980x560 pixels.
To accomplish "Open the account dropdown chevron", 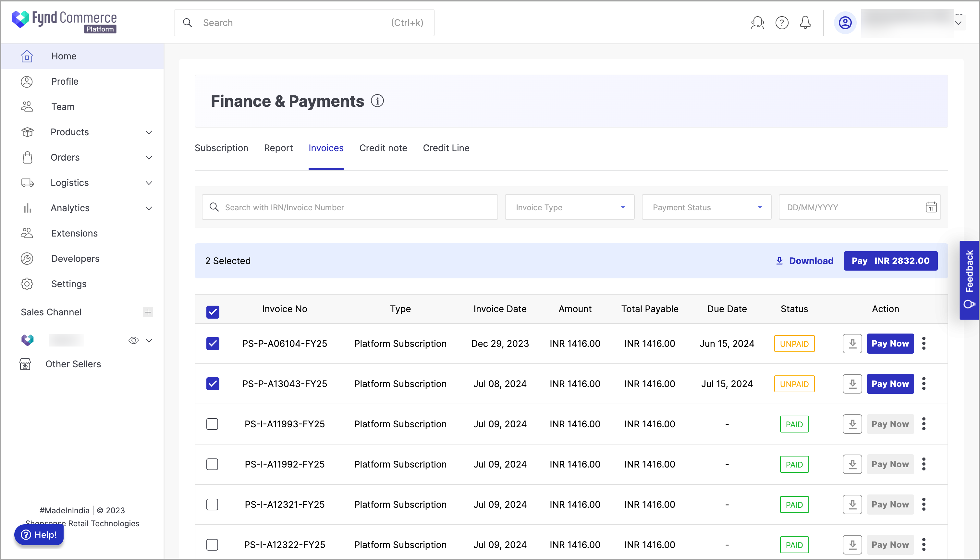I will click(x=958, y=23).
